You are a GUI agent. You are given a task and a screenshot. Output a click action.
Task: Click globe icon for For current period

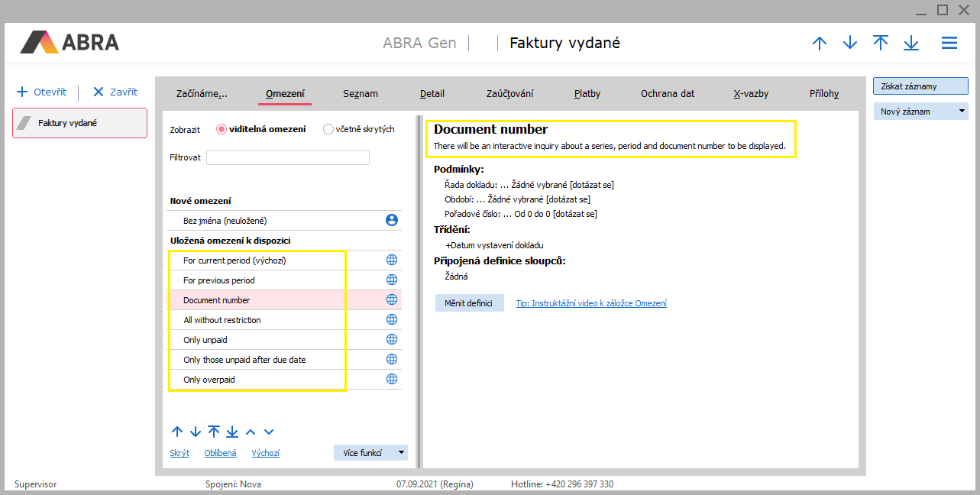click(392, 260)
